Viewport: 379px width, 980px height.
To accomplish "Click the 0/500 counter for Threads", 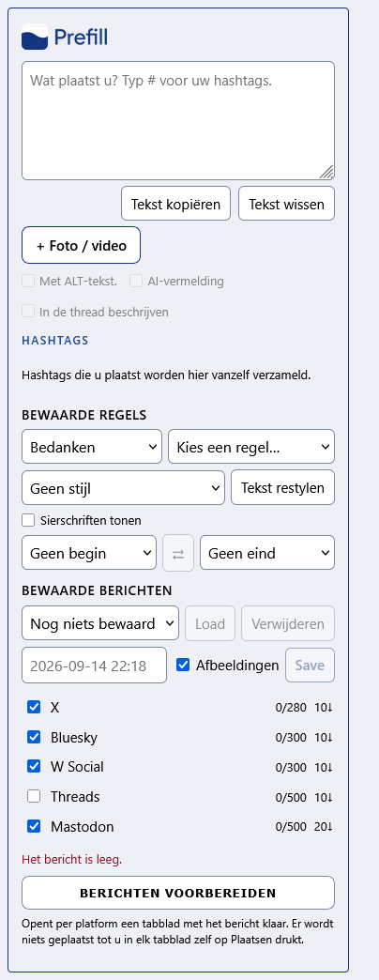I will coord(291,797).
